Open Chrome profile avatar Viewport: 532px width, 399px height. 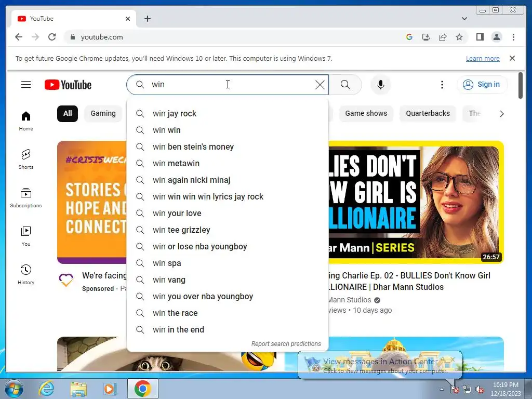pos(496,37)
